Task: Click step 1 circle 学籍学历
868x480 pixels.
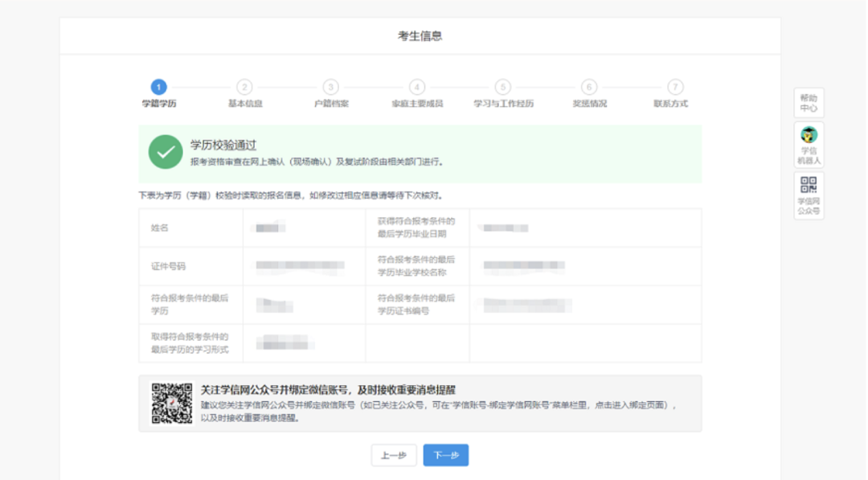Action: coord(159,87)
